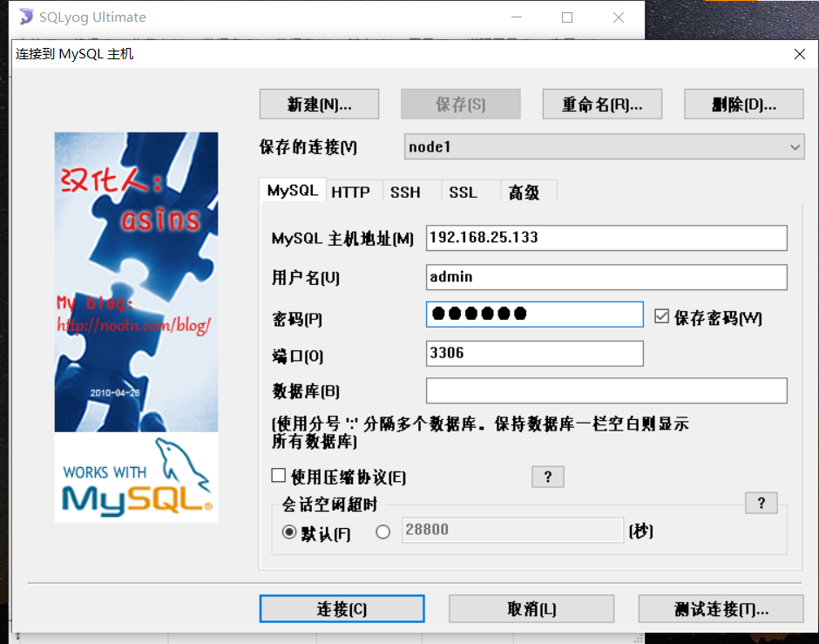Open the HTTP tab
Viewport: 819px width, 644px height.
coord(352,191)
